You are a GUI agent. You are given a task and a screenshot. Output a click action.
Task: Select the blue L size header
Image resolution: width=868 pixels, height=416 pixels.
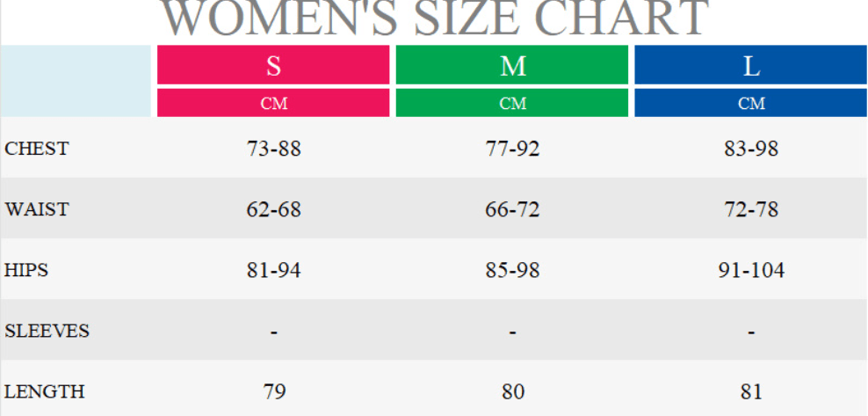coord(750,65)
